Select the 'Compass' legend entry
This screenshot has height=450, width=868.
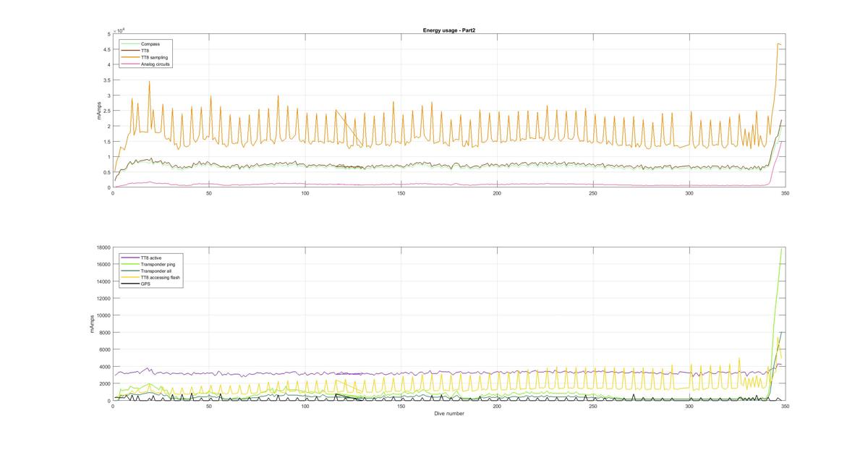pyautogui.click(x=150, y=44)
